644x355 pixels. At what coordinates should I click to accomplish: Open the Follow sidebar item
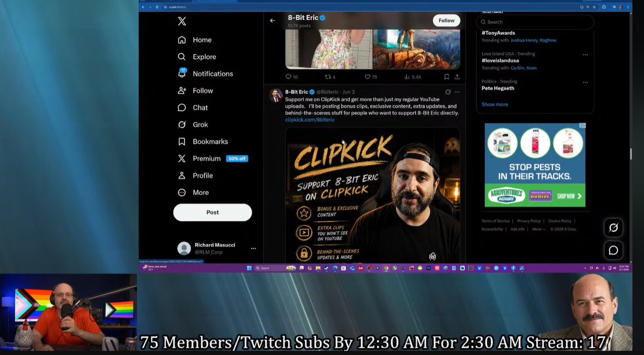pos(195,91)
